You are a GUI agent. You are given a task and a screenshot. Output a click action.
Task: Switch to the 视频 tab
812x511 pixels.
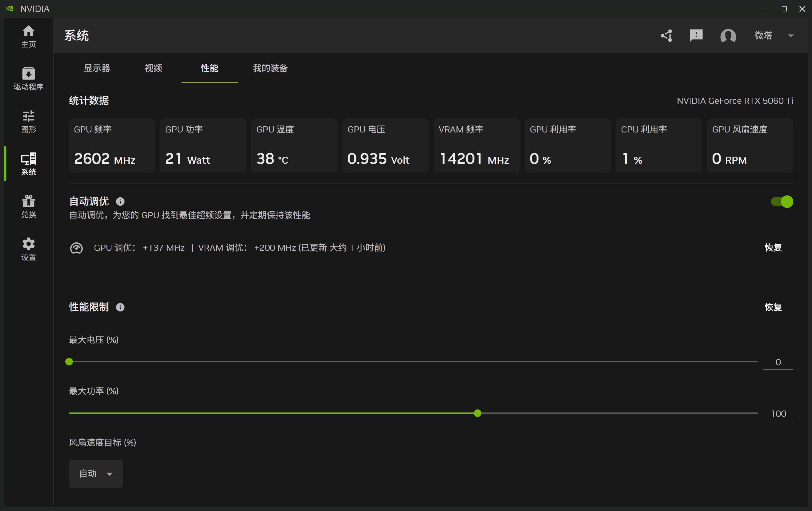click(153, 68)
